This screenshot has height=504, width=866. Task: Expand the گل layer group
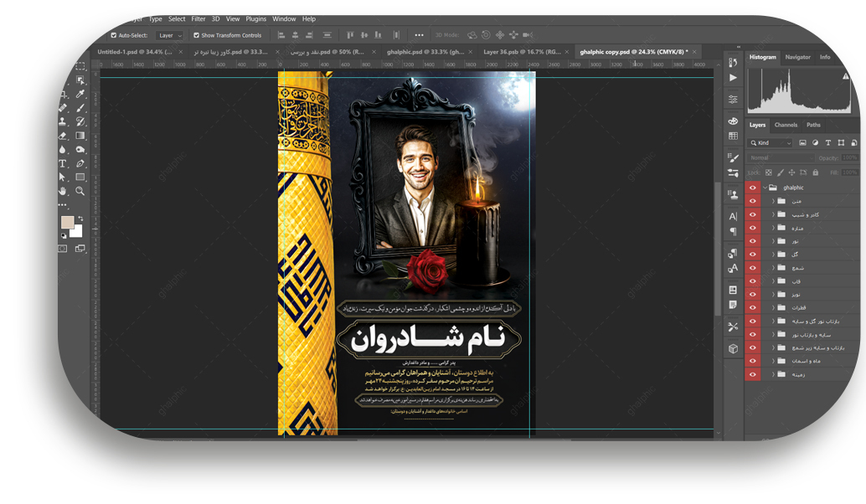pyautogui.click(x=773, y=254)
